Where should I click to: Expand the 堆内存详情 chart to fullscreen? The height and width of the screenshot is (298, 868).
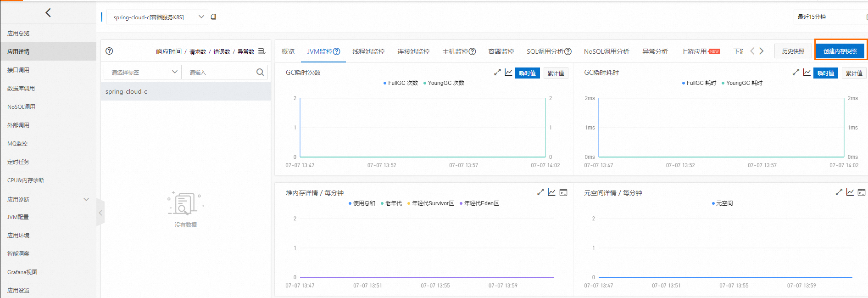tap(540, 192)
